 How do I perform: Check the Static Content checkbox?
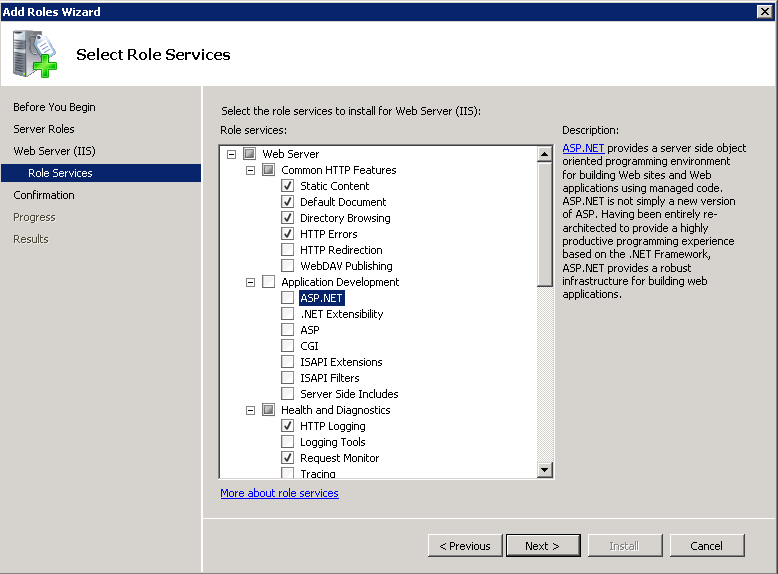coord(287,186)
